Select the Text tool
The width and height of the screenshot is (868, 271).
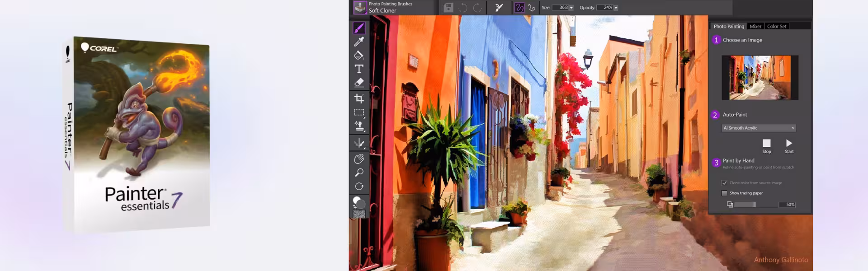pos(359,69)
